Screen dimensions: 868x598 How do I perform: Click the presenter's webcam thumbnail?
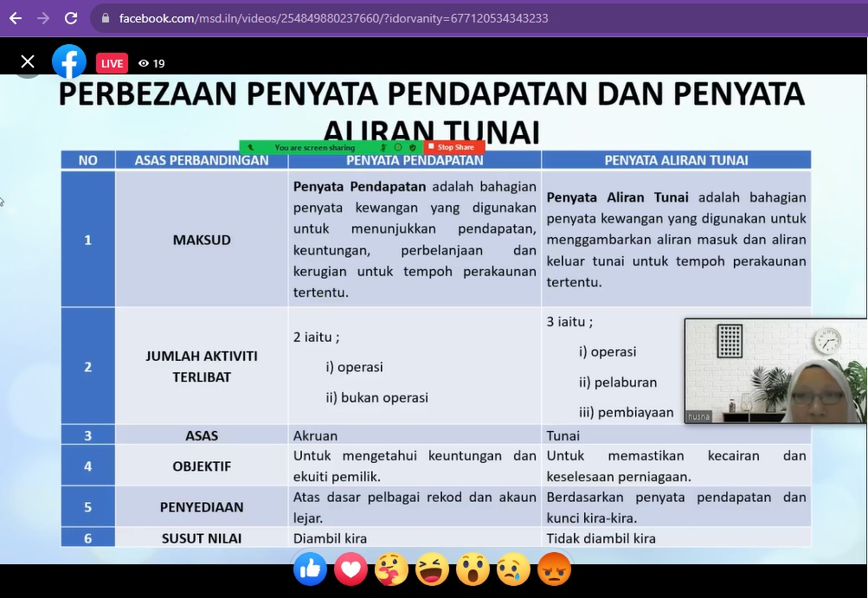click(775, 370)
